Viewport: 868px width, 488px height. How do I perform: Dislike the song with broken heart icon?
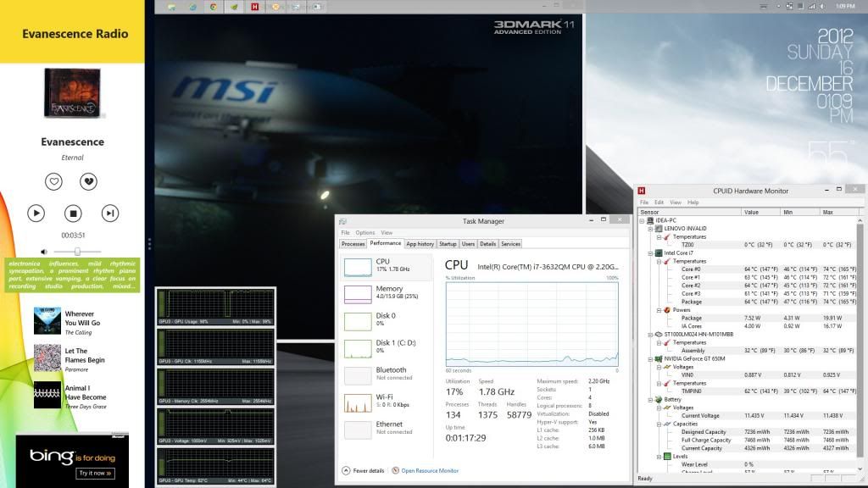[x=88, y=181]
